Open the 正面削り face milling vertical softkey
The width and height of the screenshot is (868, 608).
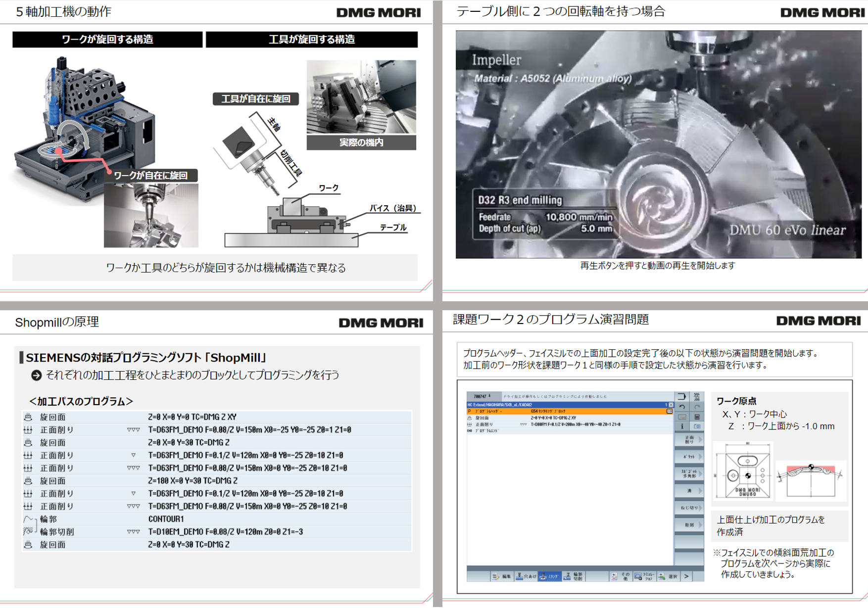[689, 439]
